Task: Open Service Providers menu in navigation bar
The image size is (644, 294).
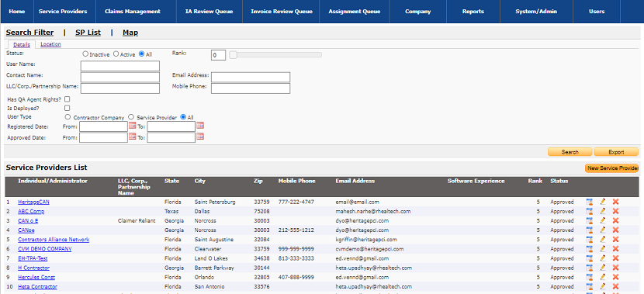Action: click(x=63, y=12)
